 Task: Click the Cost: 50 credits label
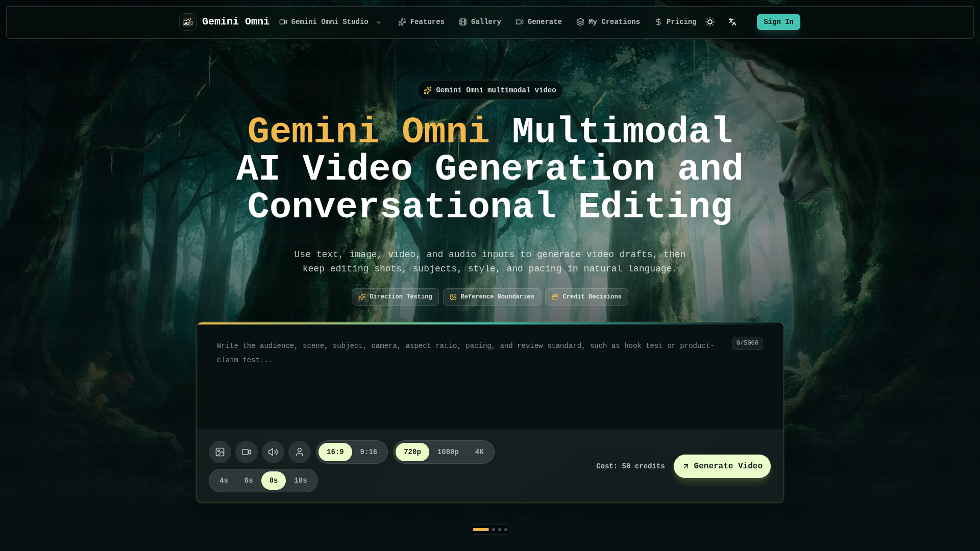(x=630, y=466)
